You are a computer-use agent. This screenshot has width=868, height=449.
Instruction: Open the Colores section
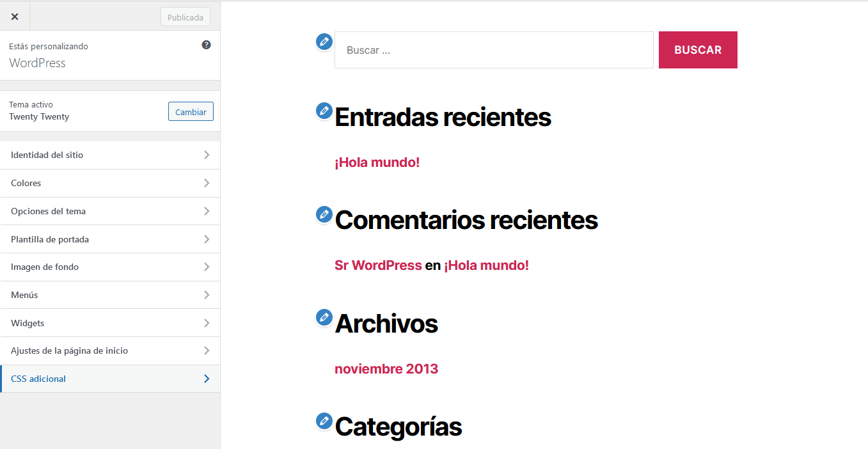[110, 183]
